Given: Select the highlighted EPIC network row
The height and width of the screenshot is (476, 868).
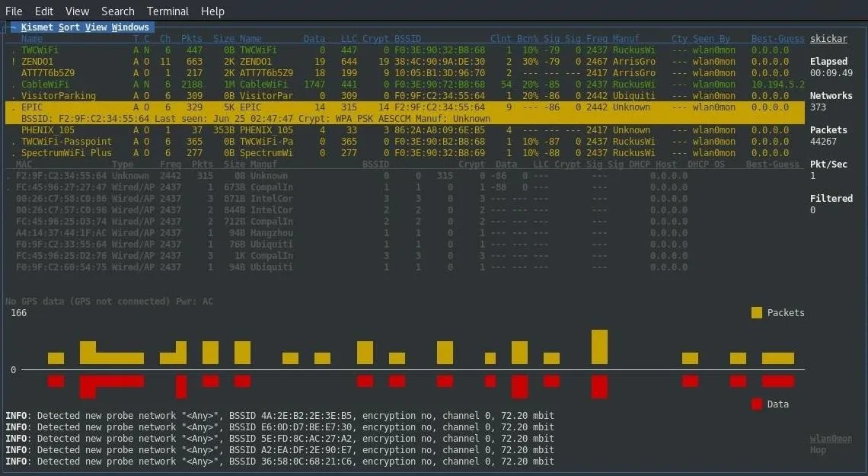Looking at the screenshot, I should tap(404, 107).
